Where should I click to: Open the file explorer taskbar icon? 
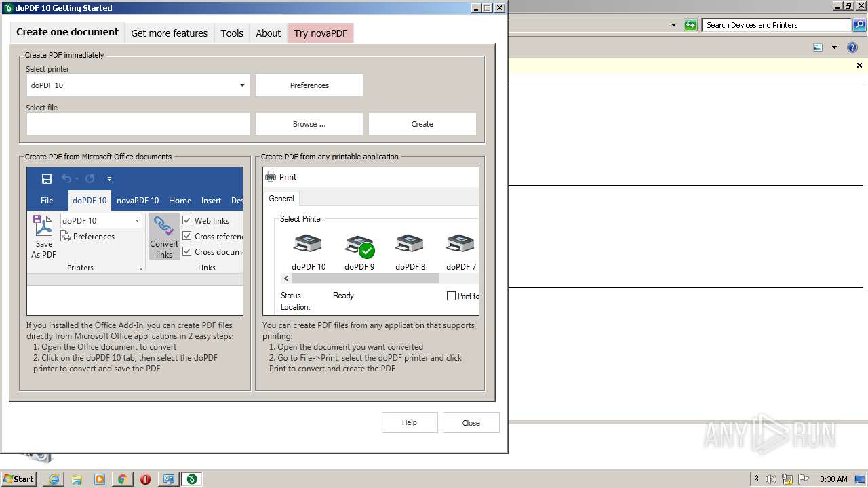(77, 479)
